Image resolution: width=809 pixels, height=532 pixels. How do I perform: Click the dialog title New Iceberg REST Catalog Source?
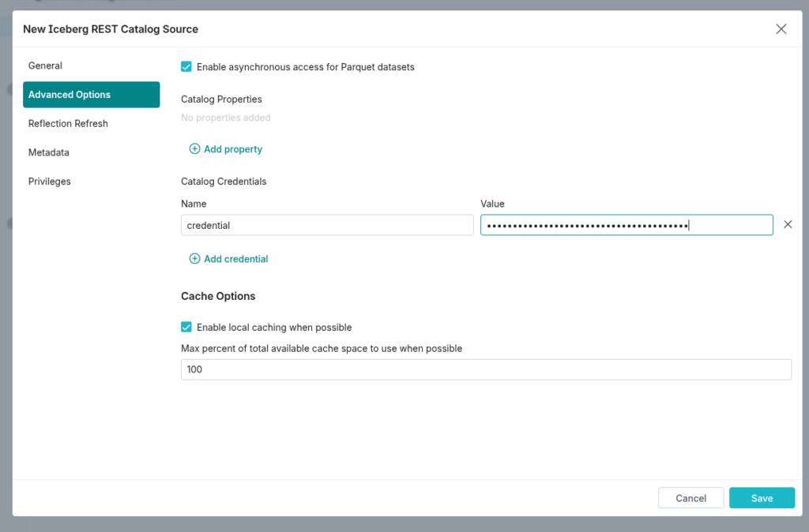pyautogui.click(x=111, y=29)
